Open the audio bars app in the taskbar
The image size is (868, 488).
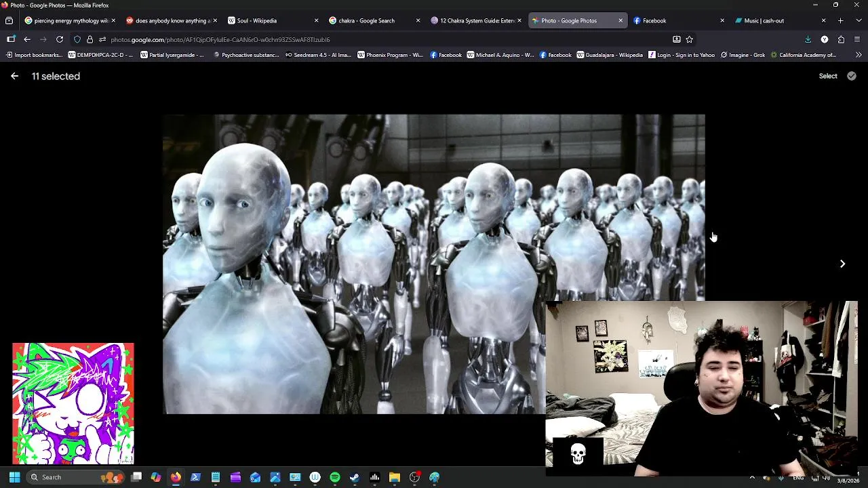pyautogui.click(x=374, y=477)
